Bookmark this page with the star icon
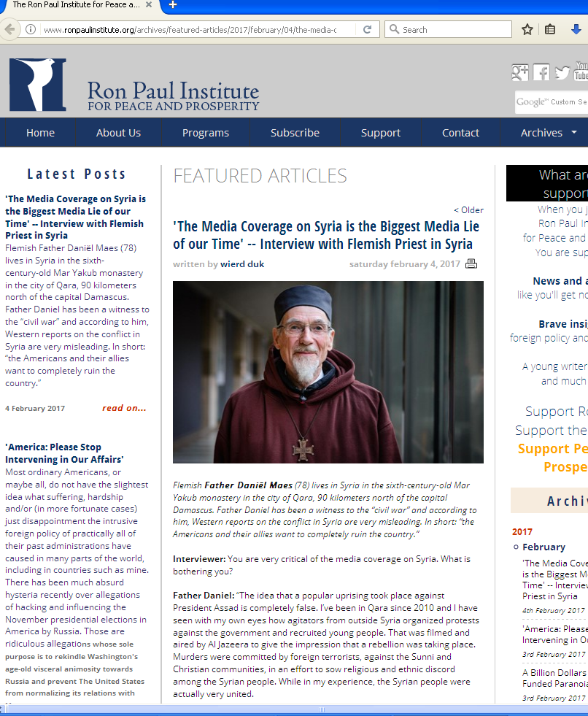This screenshot has height=716, width=588. 527,30
